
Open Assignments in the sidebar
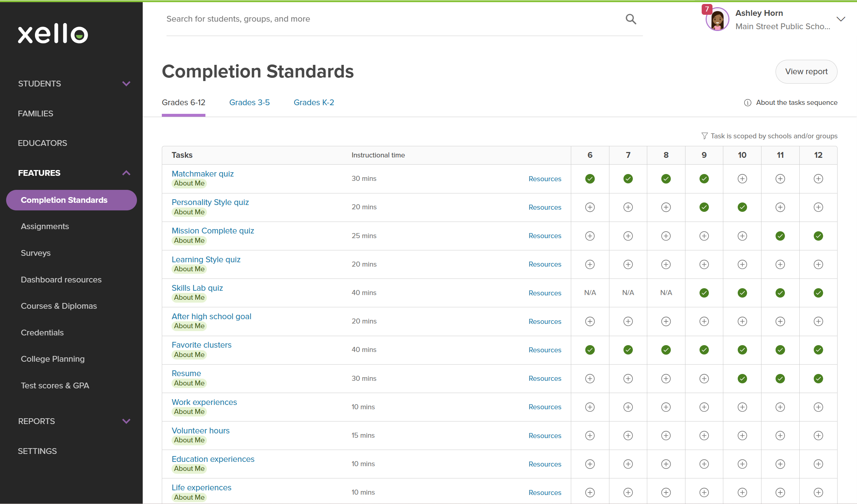click(45, 227)
